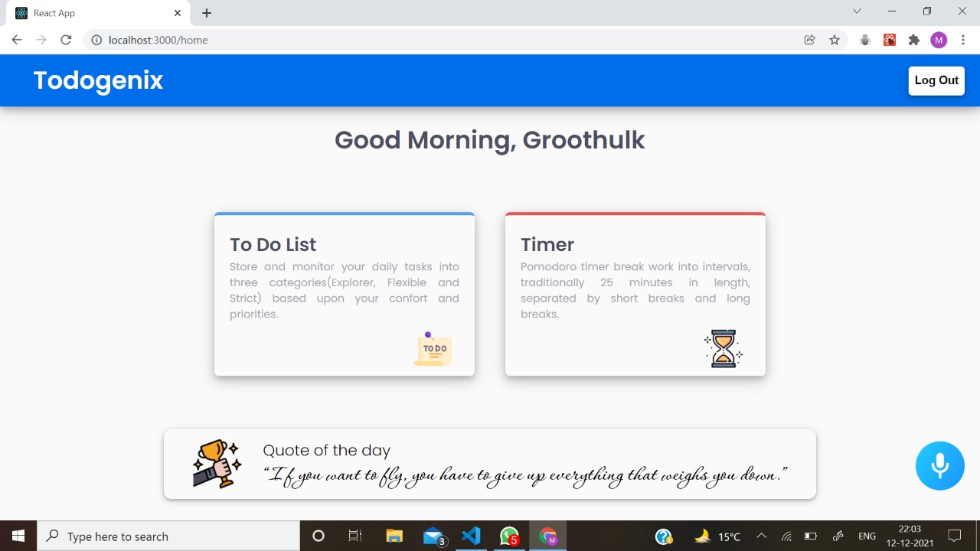Open Task View on taskbar
Screen dimensions: 980x551
(x=355, y=536)
